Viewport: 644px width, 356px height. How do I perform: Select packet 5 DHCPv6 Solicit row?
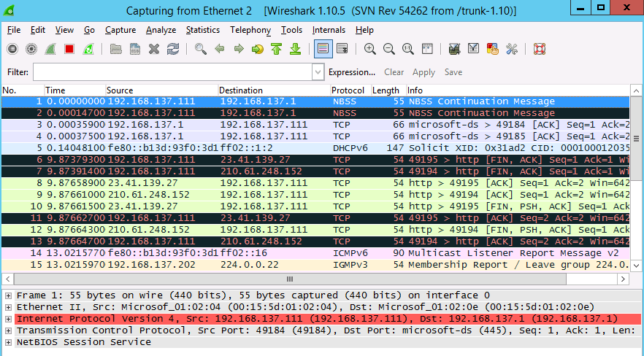[315, 148]
